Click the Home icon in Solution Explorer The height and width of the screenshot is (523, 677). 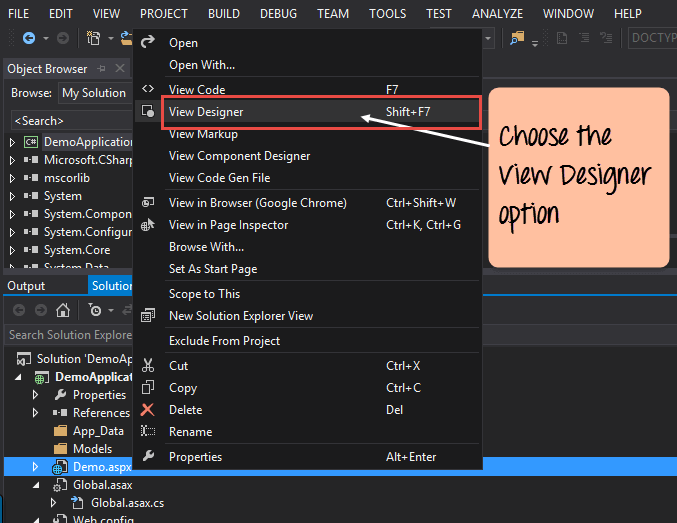click(63, 310)
